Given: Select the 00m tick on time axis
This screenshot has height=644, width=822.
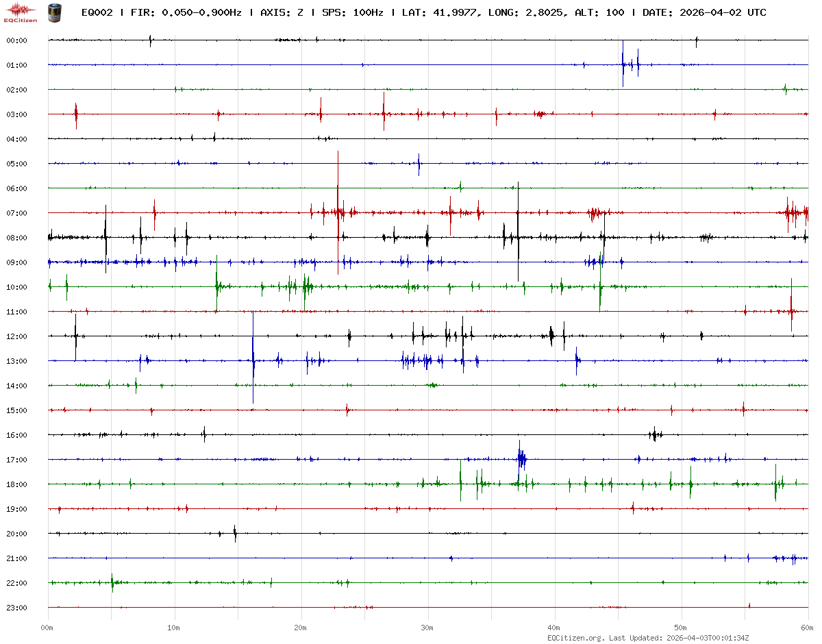Looking at the screenshot, I should pyautogui.click(x=47, y=628).
